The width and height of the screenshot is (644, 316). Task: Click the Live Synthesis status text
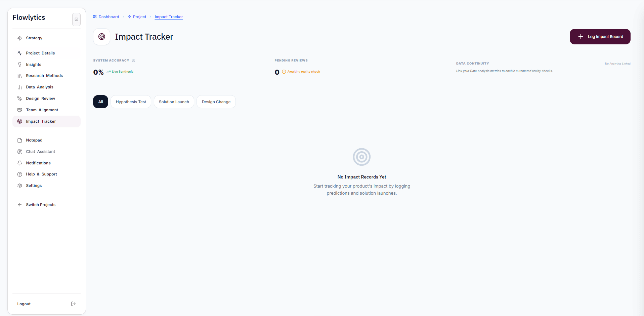tap(123, 72)
